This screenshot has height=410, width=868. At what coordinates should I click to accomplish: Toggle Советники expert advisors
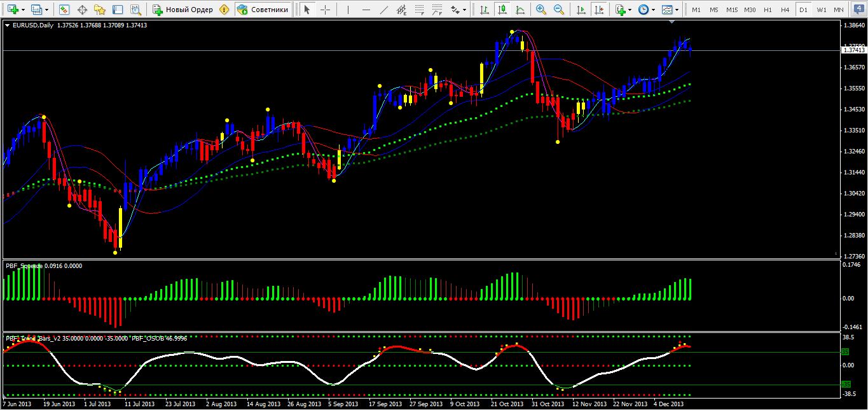pos(263,10)
